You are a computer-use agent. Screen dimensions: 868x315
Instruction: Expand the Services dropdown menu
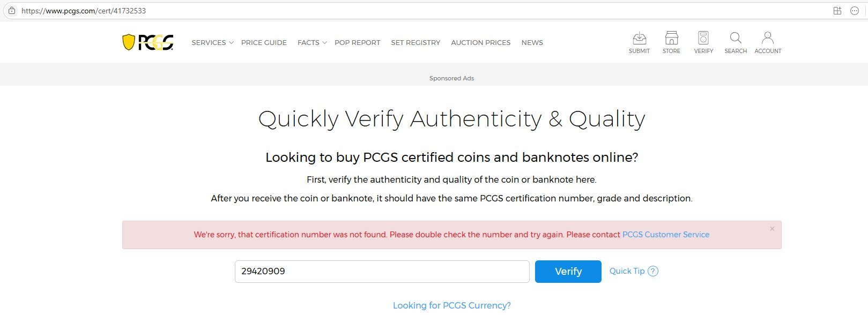pos(212,42)
